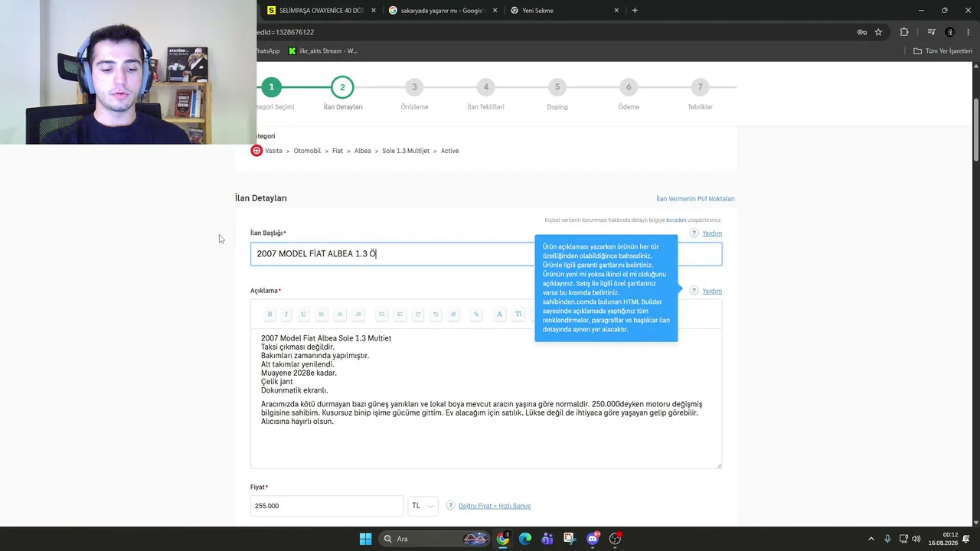This screenshot has width=980, height=551.
Task: Open OBS Studio from the taskbar
Action: pos(615,539)
